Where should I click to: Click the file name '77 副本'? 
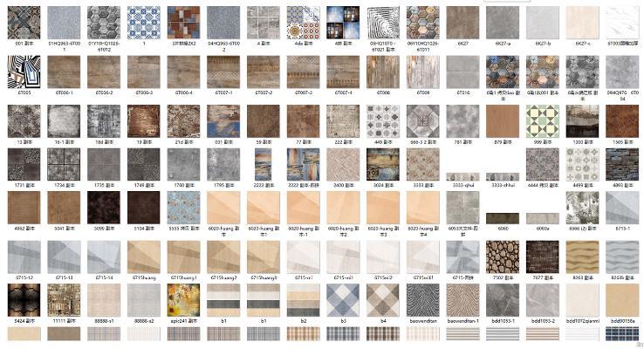pyautogui.click(x=303, y=142)
